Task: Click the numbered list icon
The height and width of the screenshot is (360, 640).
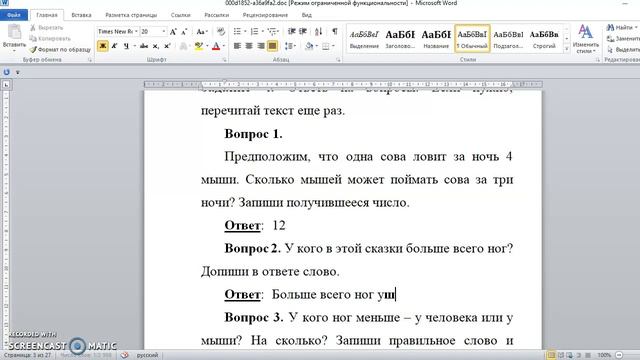Action: tap(254, 31)
